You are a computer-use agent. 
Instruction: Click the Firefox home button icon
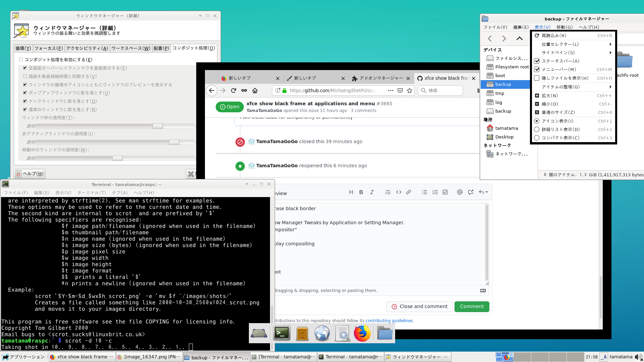[x=255, y=90]
